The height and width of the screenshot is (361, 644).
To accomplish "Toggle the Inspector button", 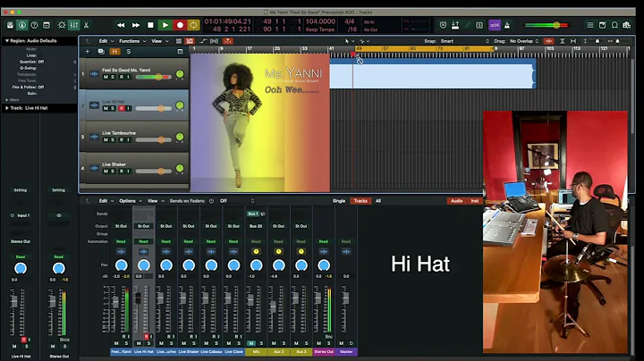I will (x=22, y=25).
